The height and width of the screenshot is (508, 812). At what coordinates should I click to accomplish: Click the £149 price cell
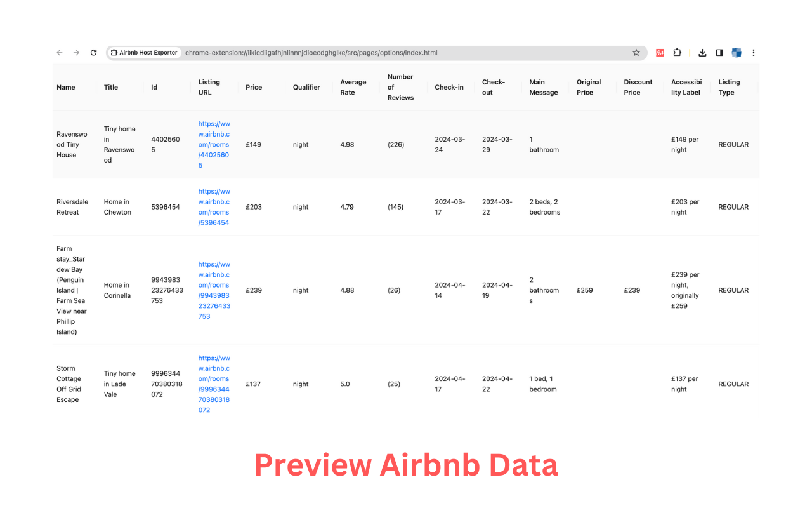pyautogui.click(x=254, y=145)
